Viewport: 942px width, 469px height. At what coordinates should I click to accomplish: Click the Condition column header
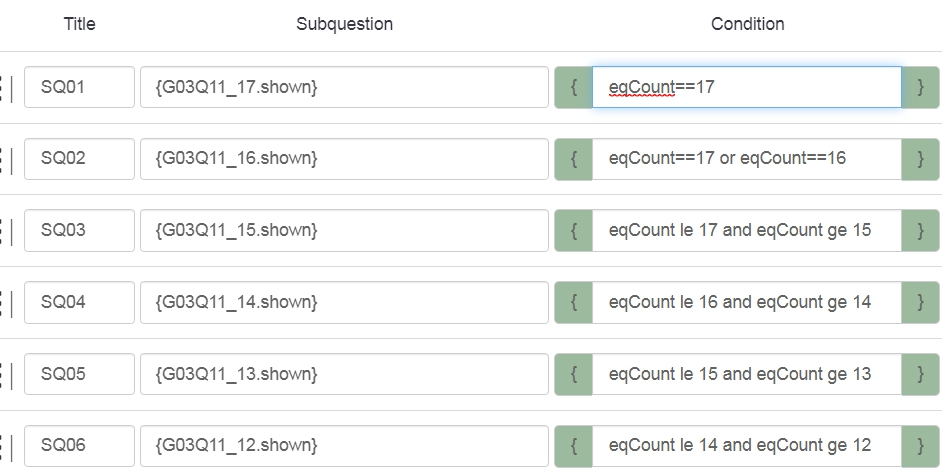pos(747,24)
